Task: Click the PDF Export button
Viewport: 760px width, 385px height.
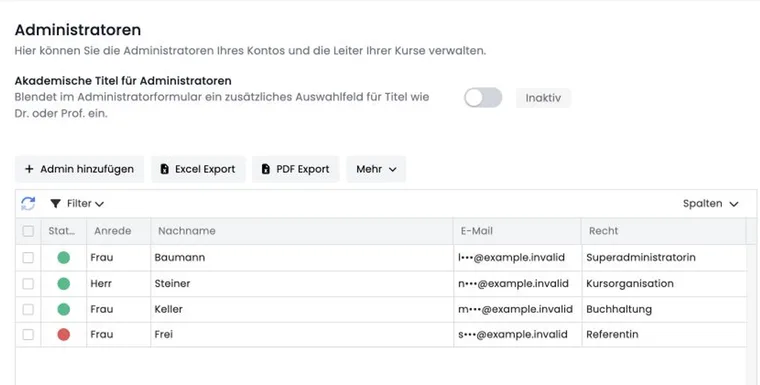Action: [x=296, y=169]
